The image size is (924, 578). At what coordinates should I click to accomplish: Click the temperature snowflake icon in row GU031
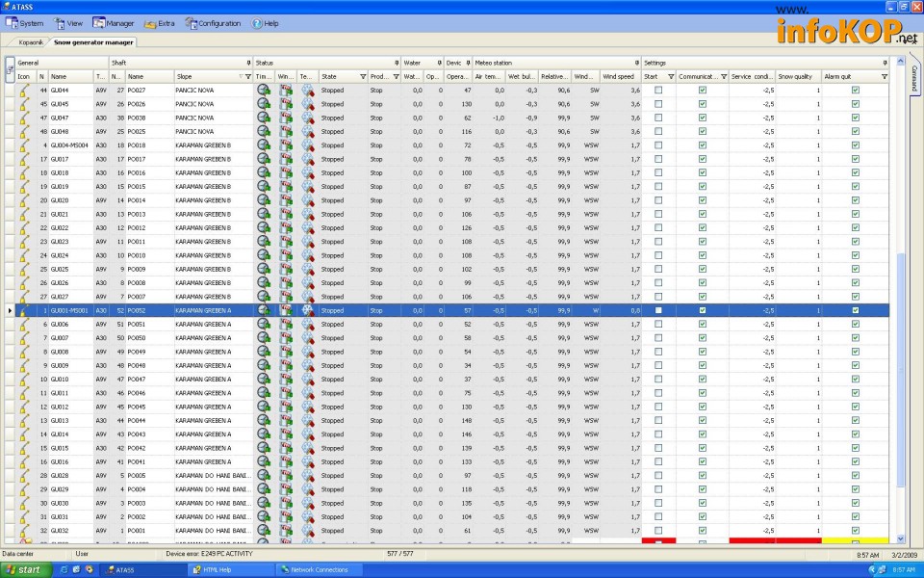pos(308,516)
